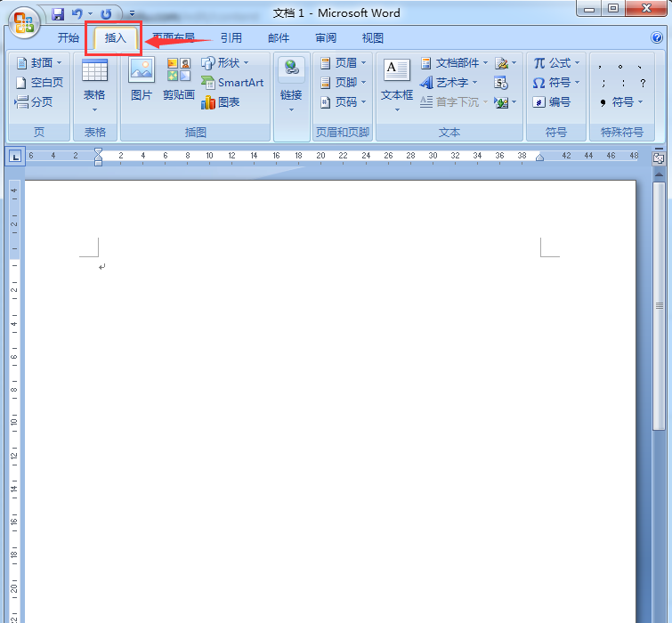Expand the 页眉 header options
672x623 pixels.
click(343, 63)
